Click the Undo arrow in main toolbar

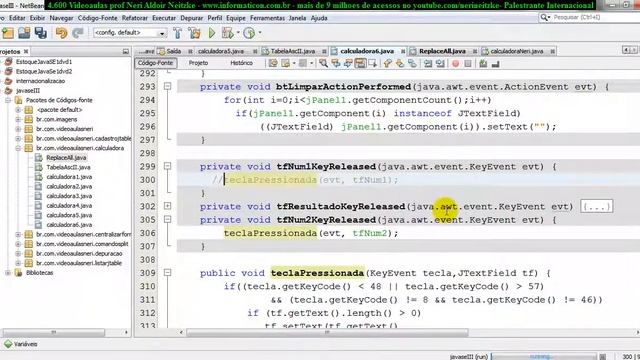point(61,33)
